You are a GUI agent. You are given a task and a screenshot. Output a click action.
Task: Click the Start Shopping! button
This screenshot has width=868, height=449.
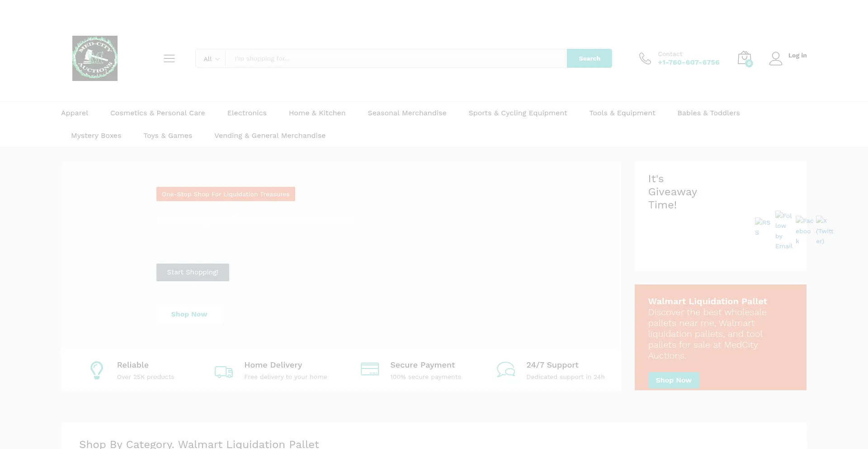[x=193, y=272]
